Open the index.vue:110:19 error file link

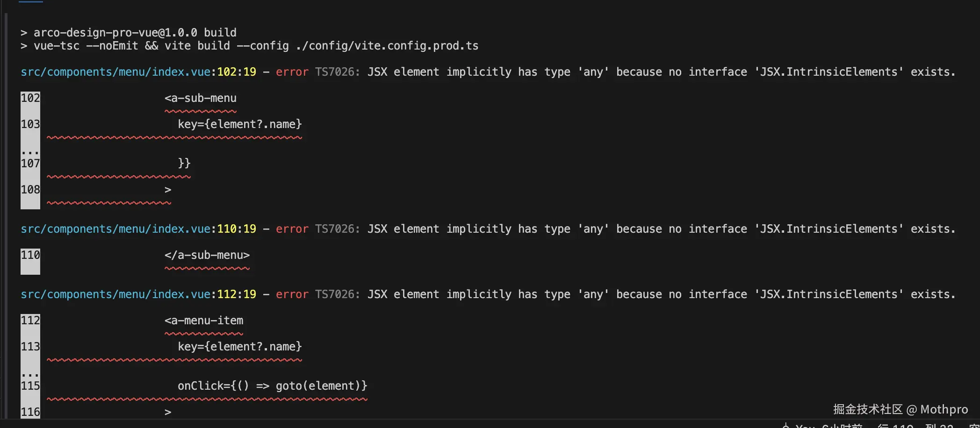[138, 229]
